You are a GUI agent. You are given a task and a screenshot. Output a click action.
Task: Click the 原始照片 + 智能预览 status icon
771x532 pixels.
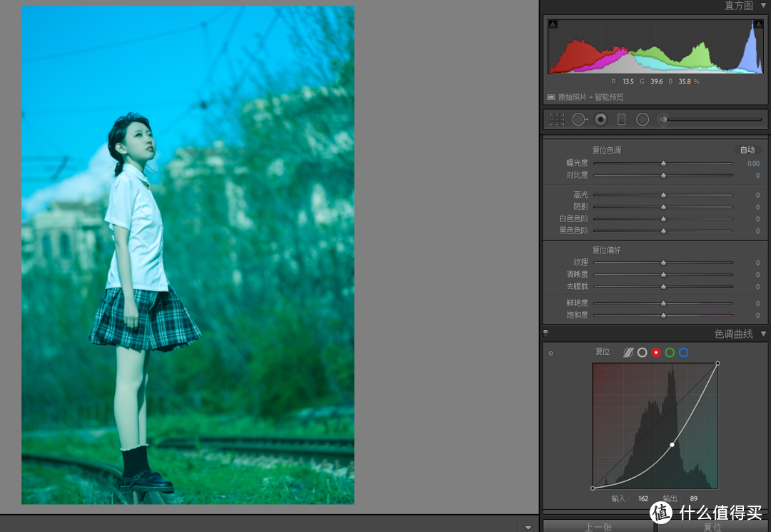pyautogui.click(x=550, y=97)
